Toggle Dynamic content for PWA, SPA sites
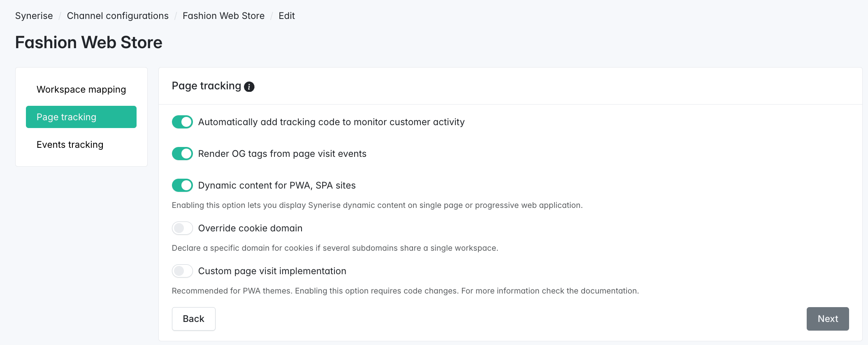Image resolution: width=868 pixels, height=345 pixels. tap(182, 185)
